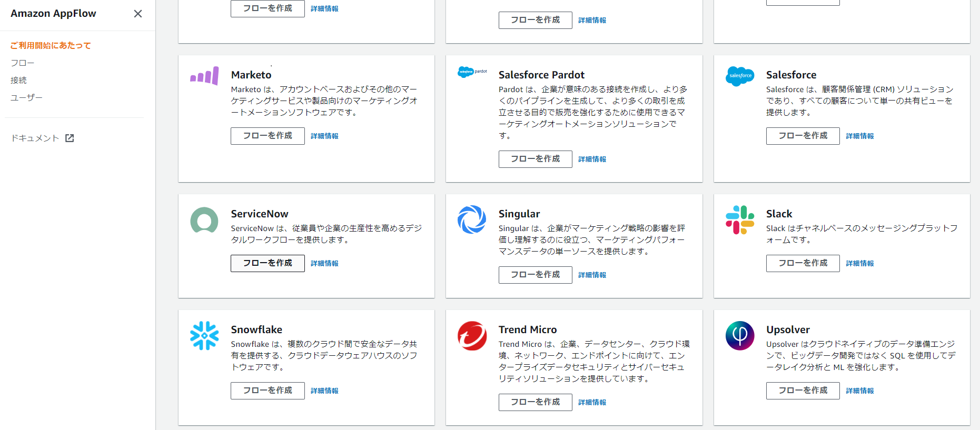This screenshot has height=430, width=980.
Task: Click the ServiceNow description text
Action: point(326,234)
